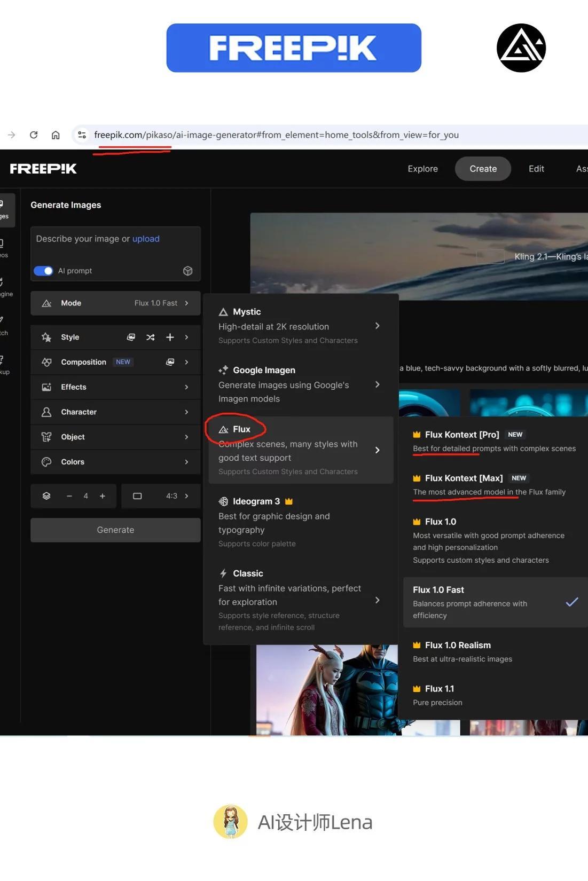
Task: Expand the Classic submenu chevron
Action: coord(378,600)
